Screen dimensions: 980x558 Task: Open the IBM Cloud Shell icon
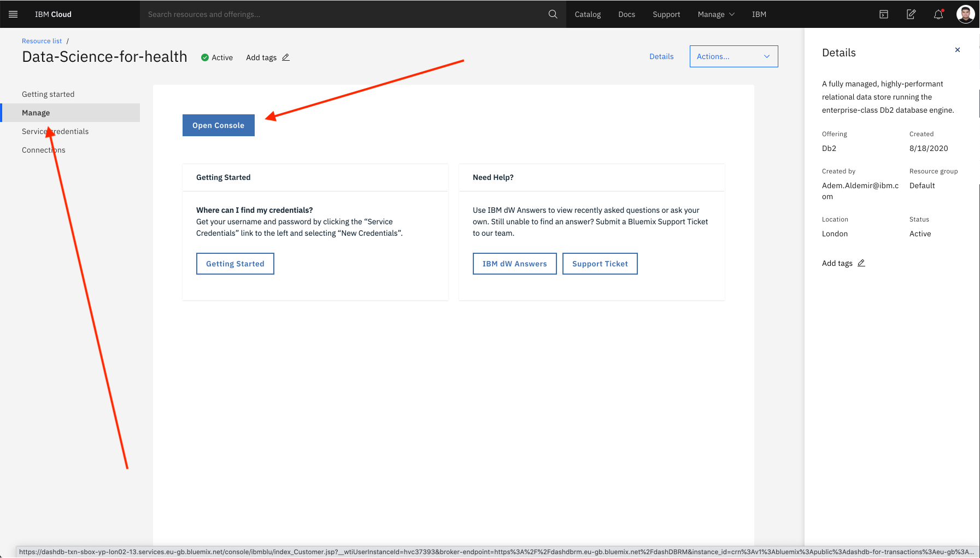(883, 14)
